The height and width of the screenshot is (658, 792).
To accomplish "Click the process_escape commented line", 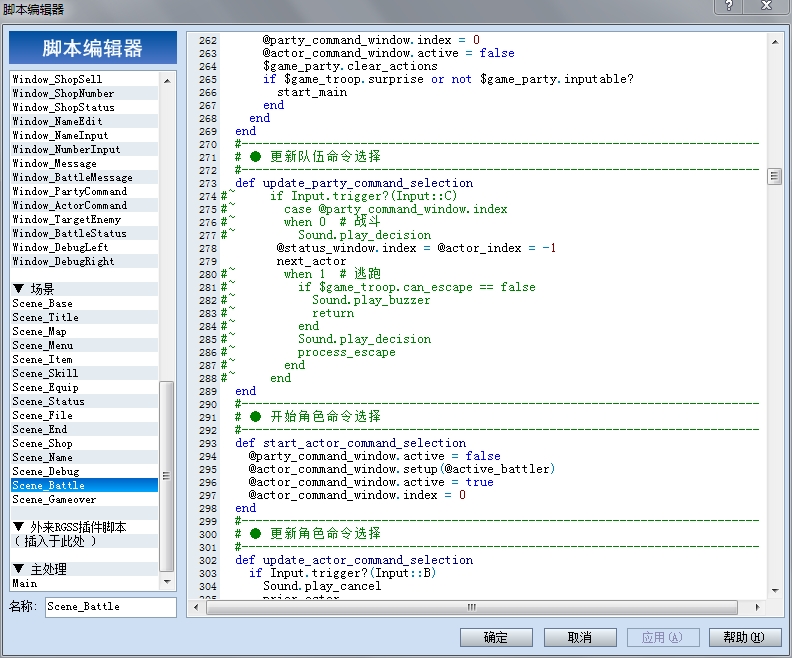I will (x=346, y=352).
